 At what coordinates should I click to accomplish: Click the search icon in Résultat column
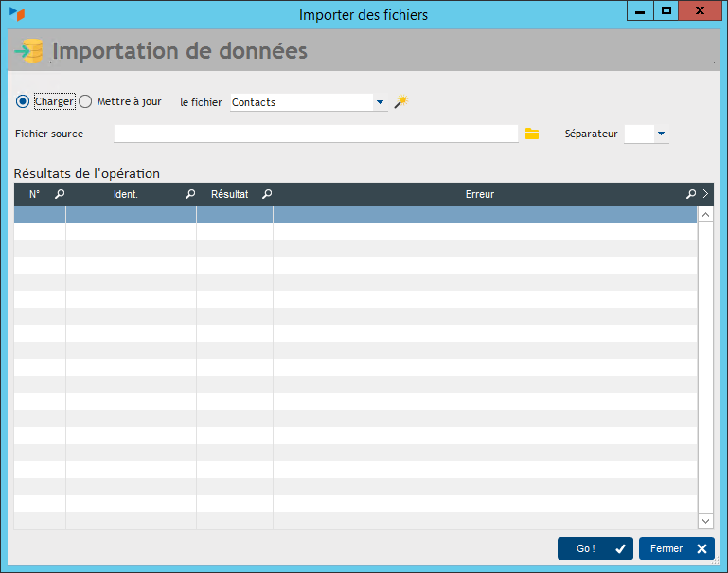point(267,194)
